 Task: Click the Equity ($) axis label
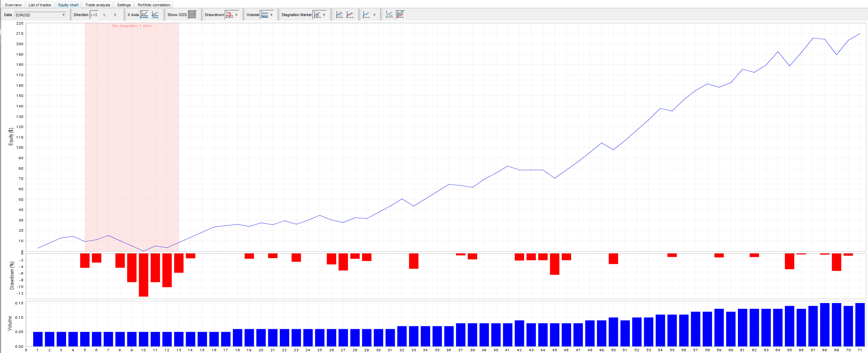tap(11, 137)
